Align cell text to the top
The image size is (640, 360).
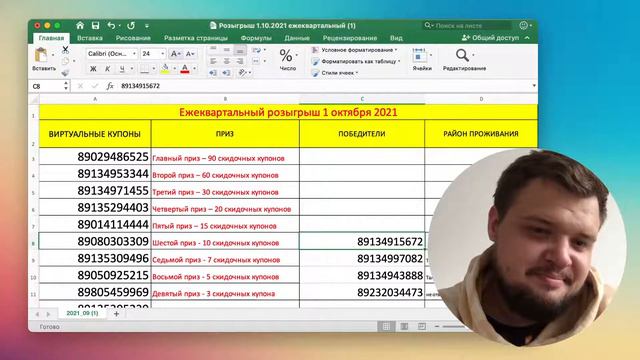click(x=213, y=50)
